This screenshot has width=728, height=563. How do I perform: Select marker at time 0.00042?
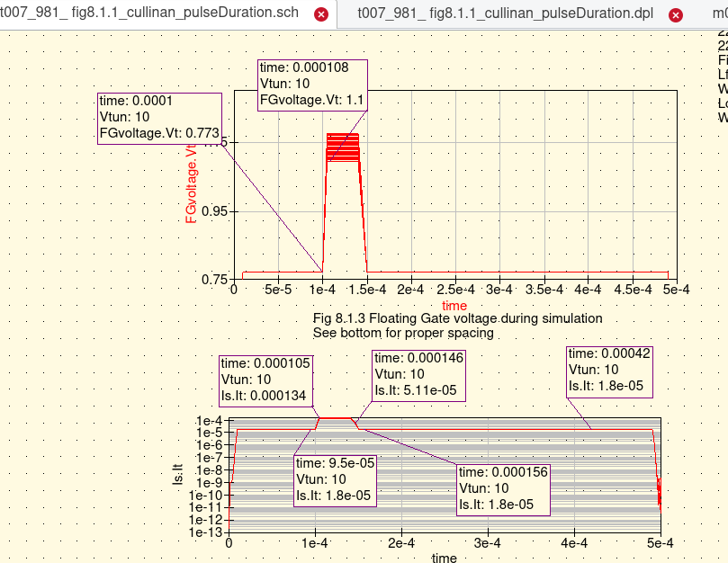click(610, 370)
